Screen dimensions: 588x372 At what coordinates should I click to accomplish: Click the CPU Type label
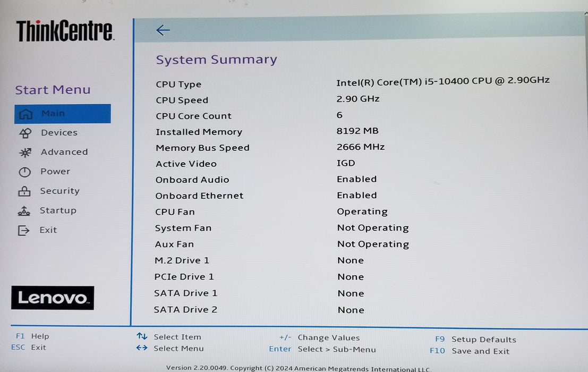coord(178,84)
